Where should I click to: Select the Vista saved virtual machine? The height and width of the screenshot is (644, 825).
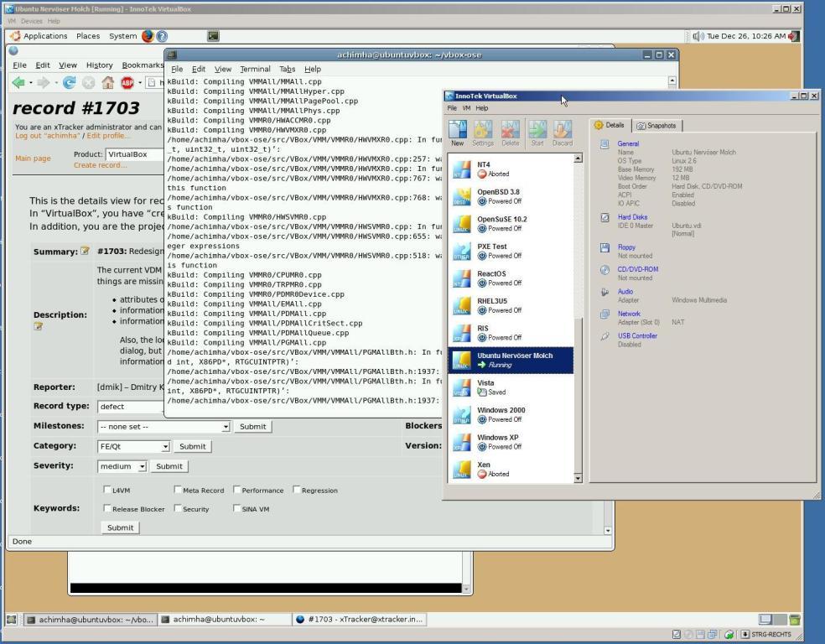click(511, 387)
